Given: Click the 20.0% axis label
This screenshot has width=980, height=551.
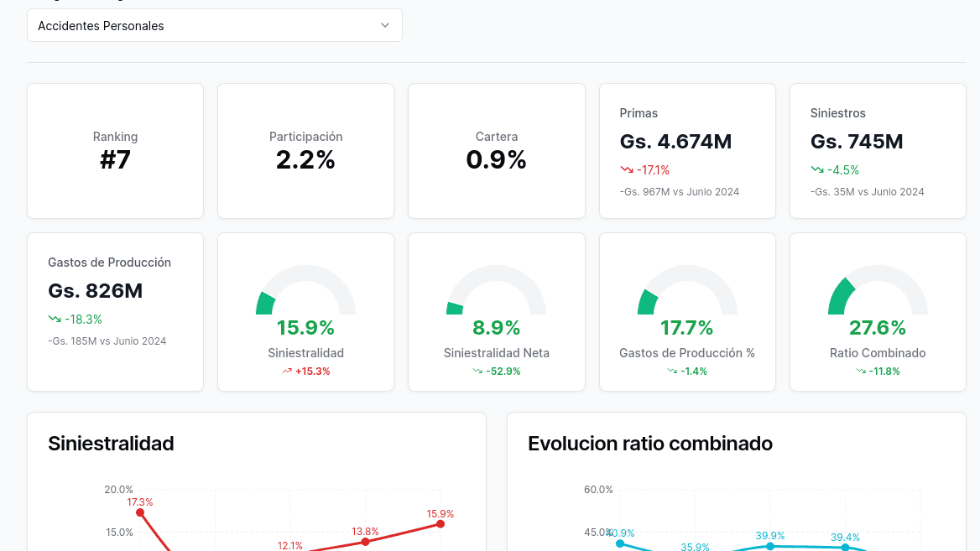Looking at the screenshot, I should [x=119, y=490].
